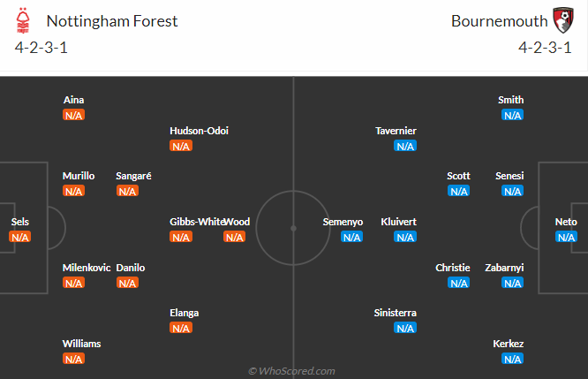Select goalkeeper Neto's rating badge
The image size is (588, 379).
566,237
